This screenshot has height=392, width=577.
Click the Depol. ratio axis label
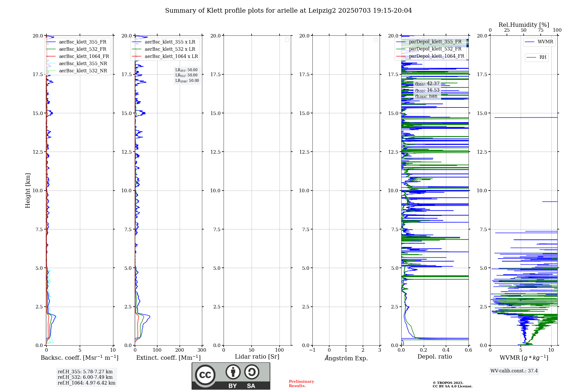coord(435,357)
